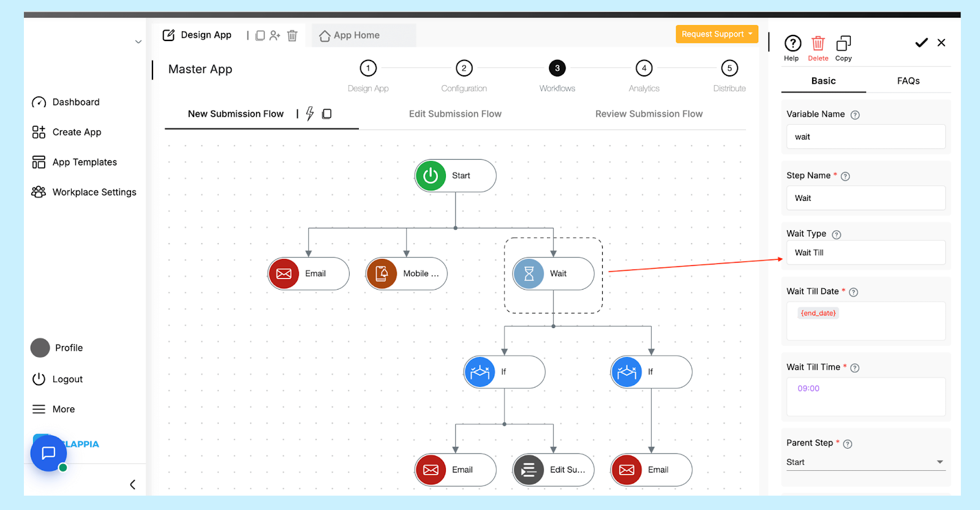Click help icon next to Parent Step
Viewport: 980px width, 510px height.
(x=848, y=444)
